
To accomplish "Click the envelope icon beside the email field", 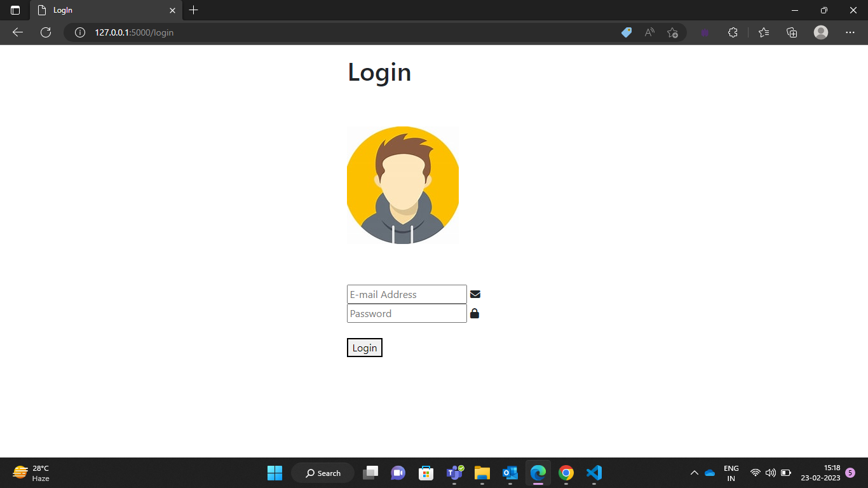I will click(475, 294).
